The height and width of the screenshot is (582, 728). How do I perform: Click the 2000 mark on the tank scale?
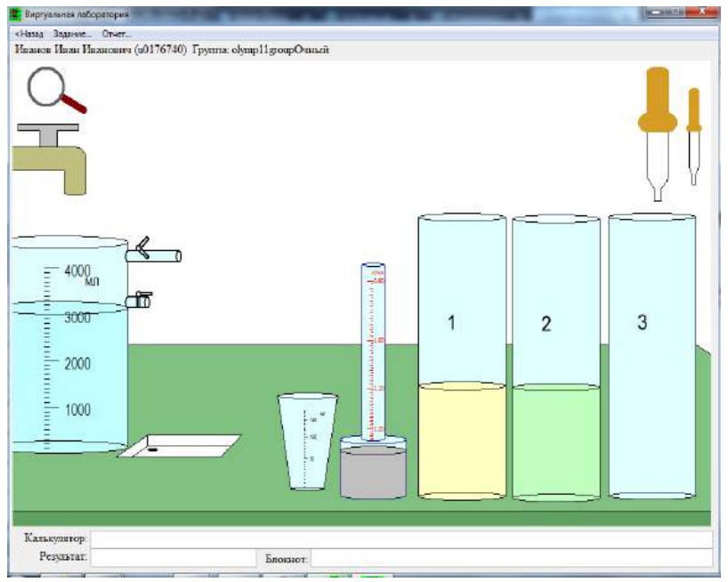pyautogui.click(x=77, y=363)
